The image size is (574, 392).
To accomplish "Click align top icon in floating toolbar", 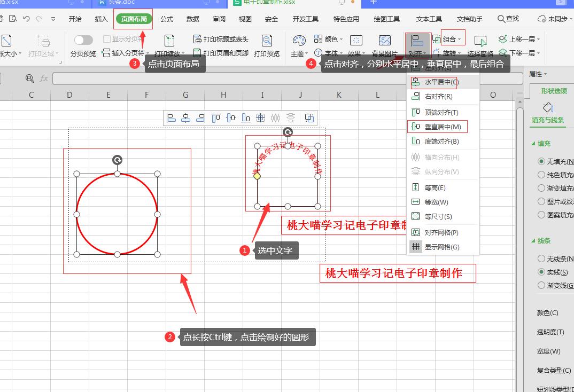I will (216, 118).
